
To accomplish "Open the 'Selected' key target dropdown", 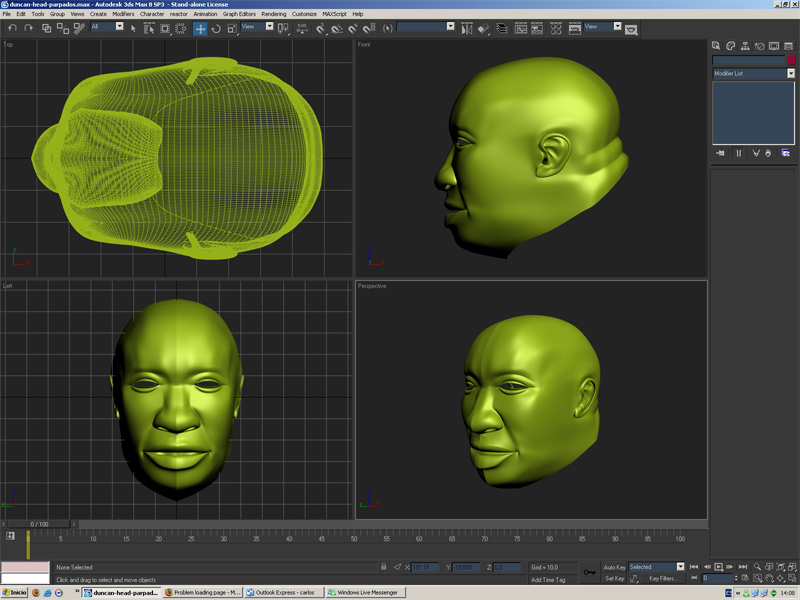I will 656,567.
